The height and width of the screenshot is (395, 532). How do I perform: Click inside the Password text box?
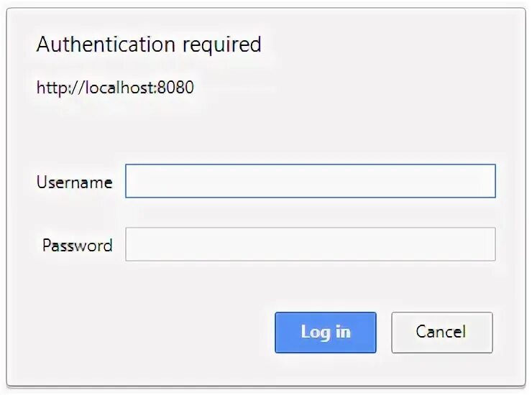pos(310,244)
